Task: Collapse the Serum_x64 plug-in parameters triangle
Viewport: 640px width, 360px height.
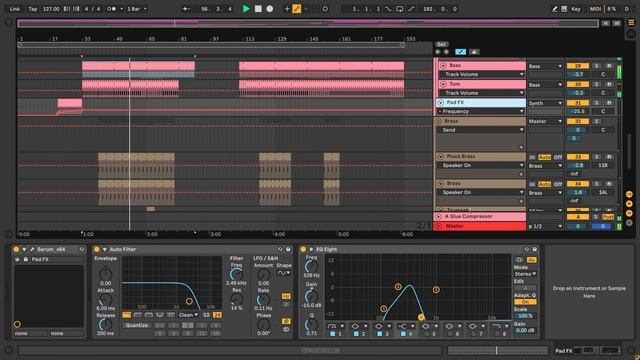Action: click(24, 249)
